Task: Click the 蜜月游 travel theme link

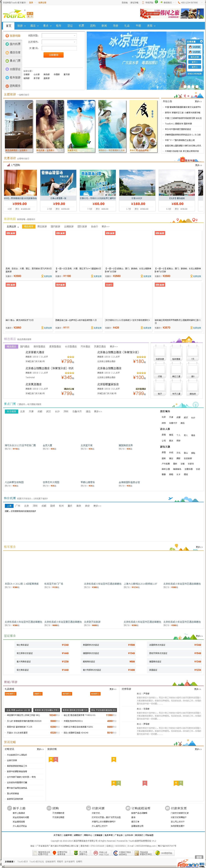Action: [67, 74]
